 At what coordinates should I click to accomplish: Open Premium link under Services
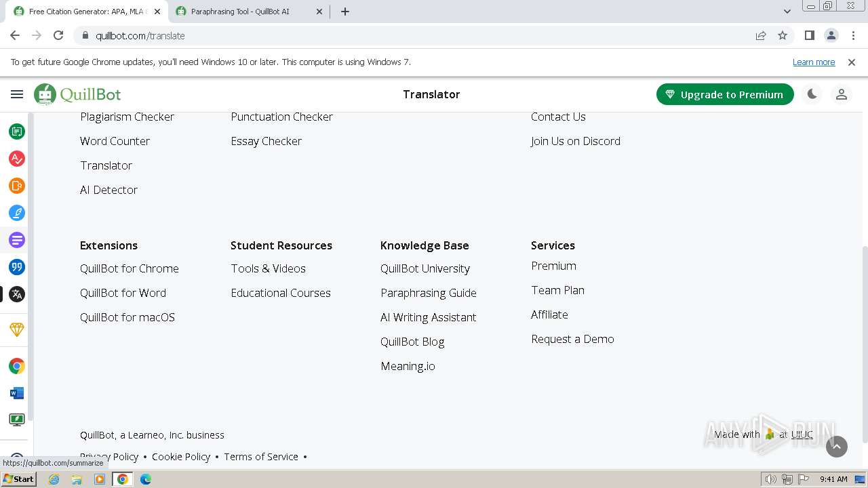point(553,266)
